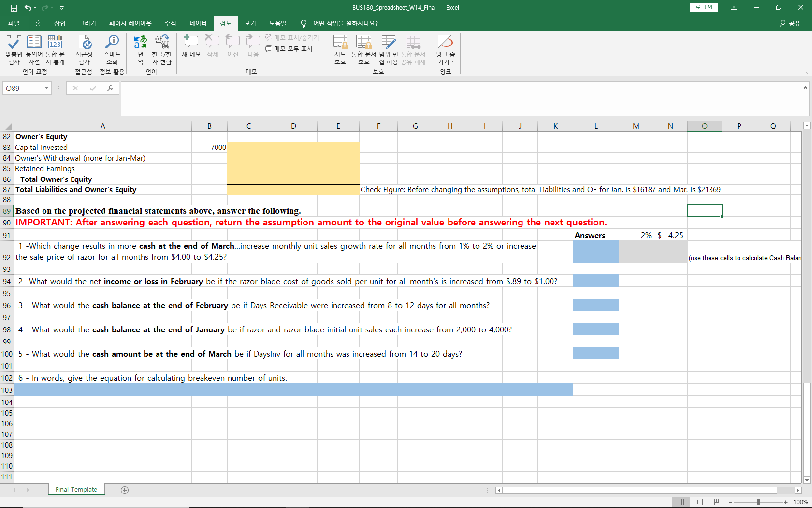Select 범위 편집 허용 allow edit ranges
This screenshot has width=812, height=508.
[388, 48]
